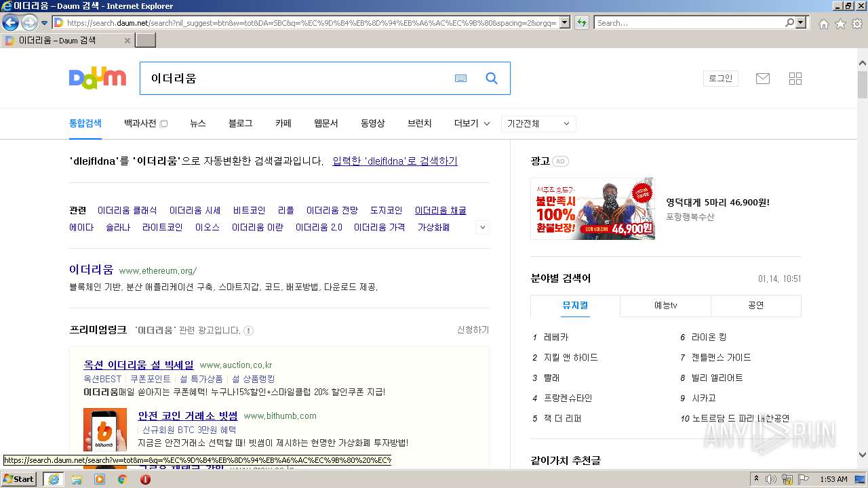Select the 공연 category tab
The width and height of the screenshot is (868, 488).
(756, 306)
